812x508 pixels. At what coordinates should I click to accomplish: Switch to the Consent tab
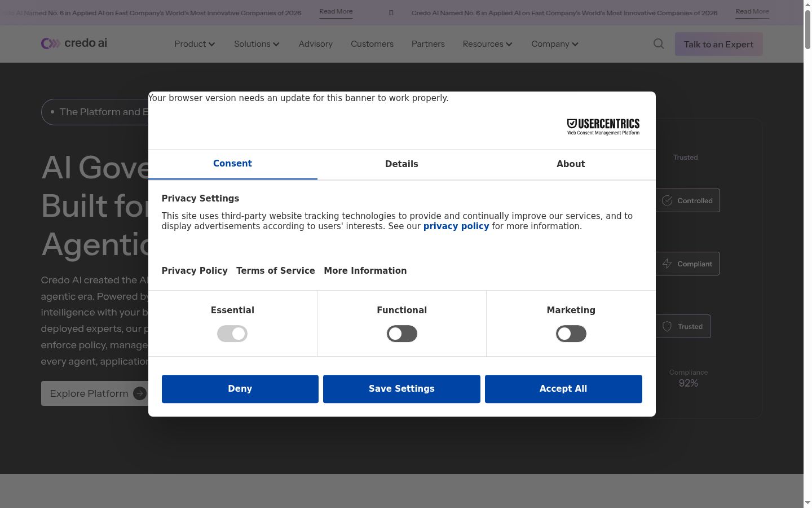coord(232,164)
